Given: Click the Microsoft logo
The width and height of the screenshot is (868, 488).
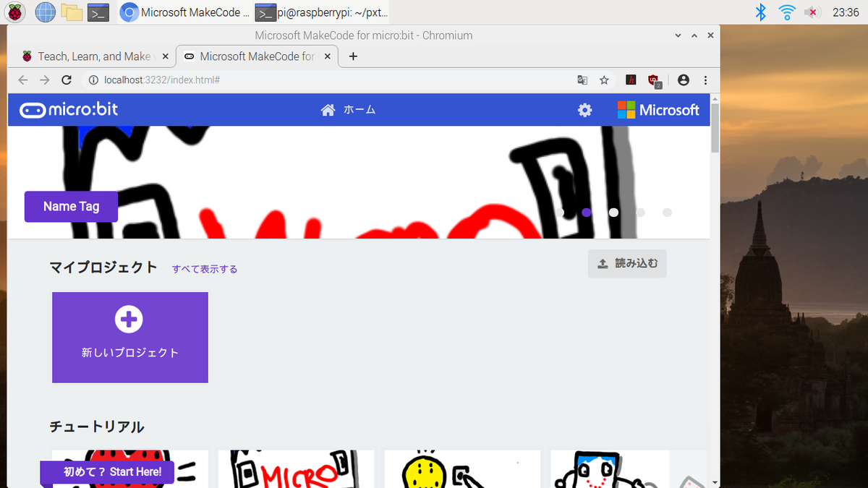Looking at the screenshot, I should (x=658, y=110).
